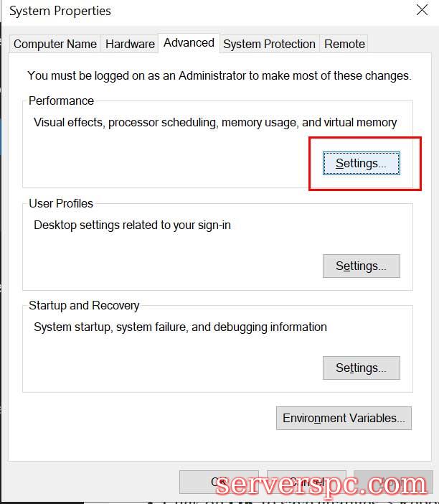
Task: Open the Environment Variables dialog
Action: point(344,418)
